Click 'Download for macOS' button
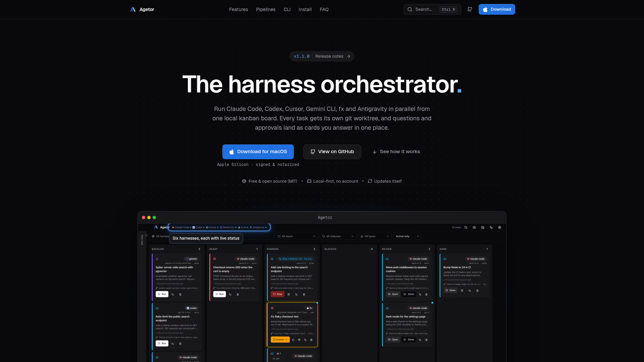The image size is (644, 362). tap(258, 152)
